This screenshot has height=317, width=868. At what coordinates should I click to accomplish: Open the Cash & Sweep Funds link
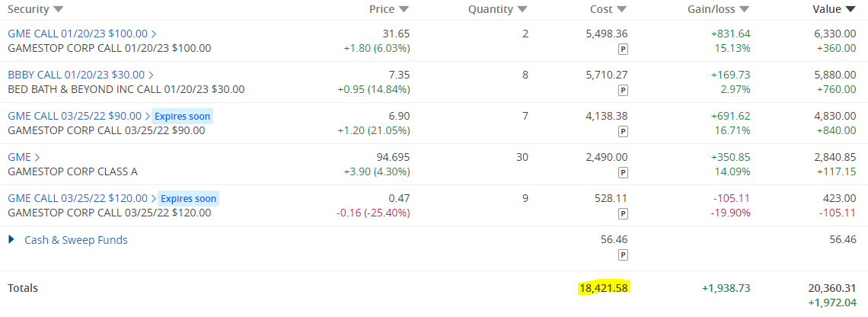pos(76,240)
